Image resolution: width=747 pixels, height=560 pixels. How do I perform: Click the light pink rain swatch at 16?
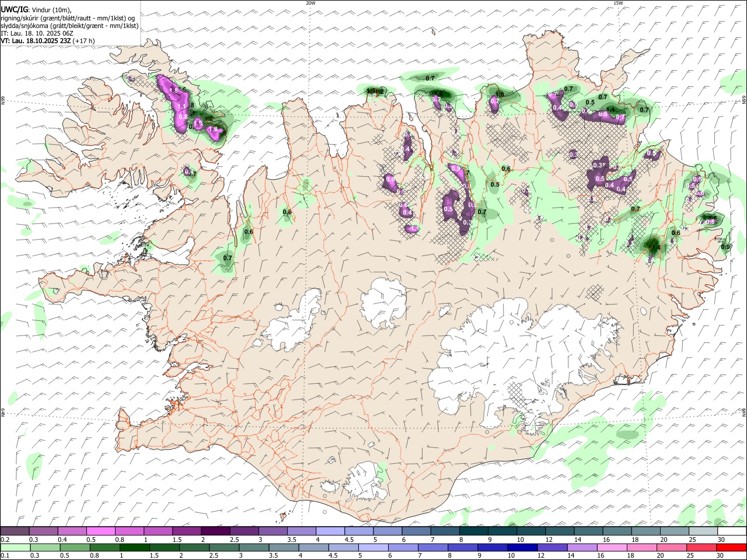(612, 547)
